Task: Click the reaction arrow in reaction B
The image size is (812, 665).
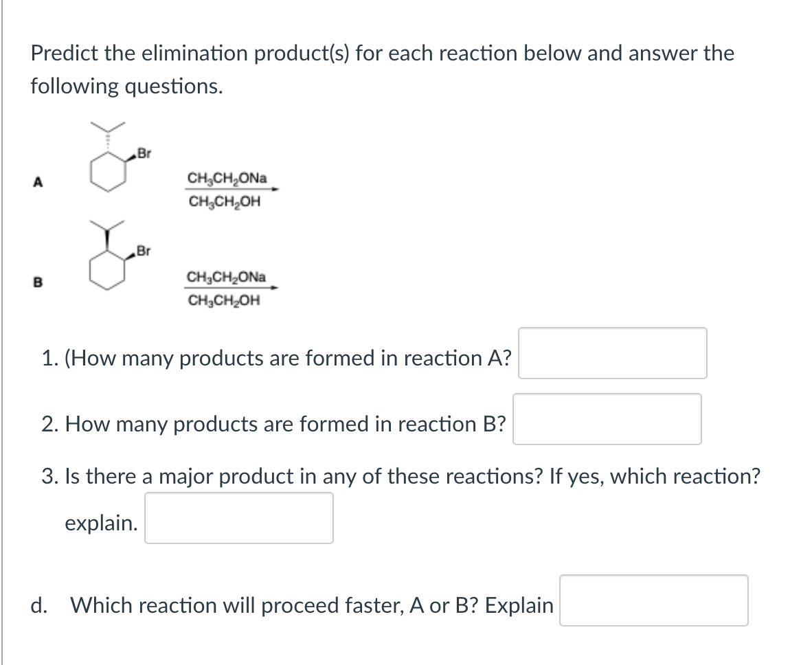Action: pyautogui.click(x=237, y=288)
